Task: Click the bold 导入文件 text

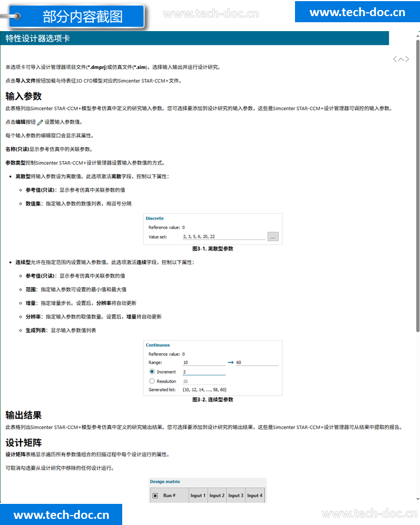Action: pos(26,81)
